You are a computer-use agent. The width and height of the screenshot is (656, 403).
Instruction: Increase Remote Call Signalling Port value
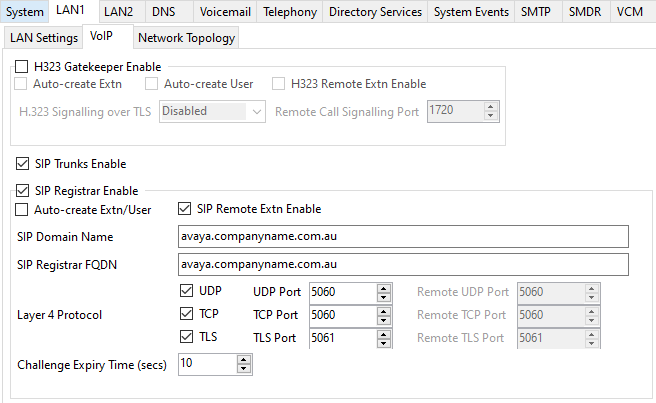(491, 107)
